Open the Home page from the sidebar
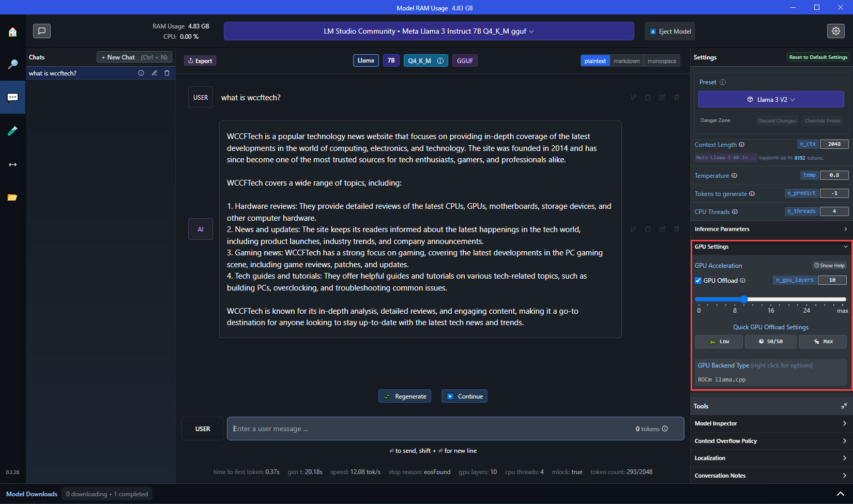 point(12,32)
